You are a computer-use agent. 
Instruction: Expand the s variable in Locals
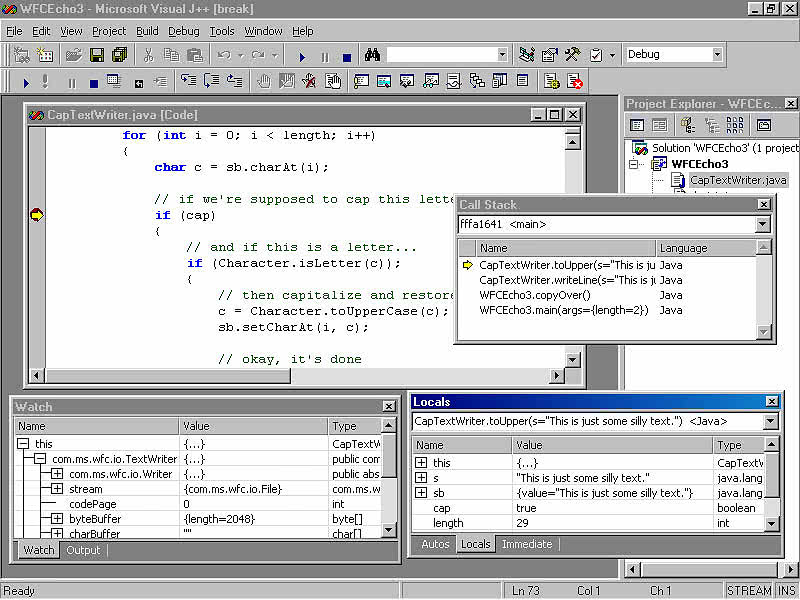click(421, 478)
